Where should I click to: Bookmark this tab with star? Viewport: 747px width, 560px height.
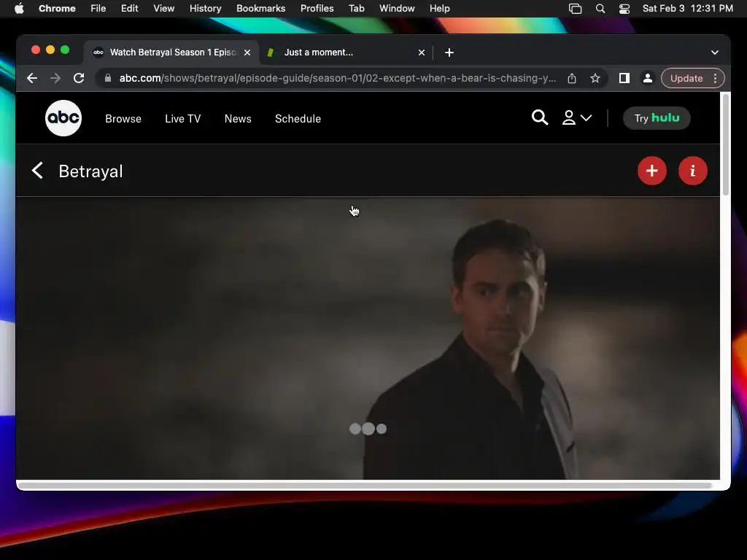point(595,78)
